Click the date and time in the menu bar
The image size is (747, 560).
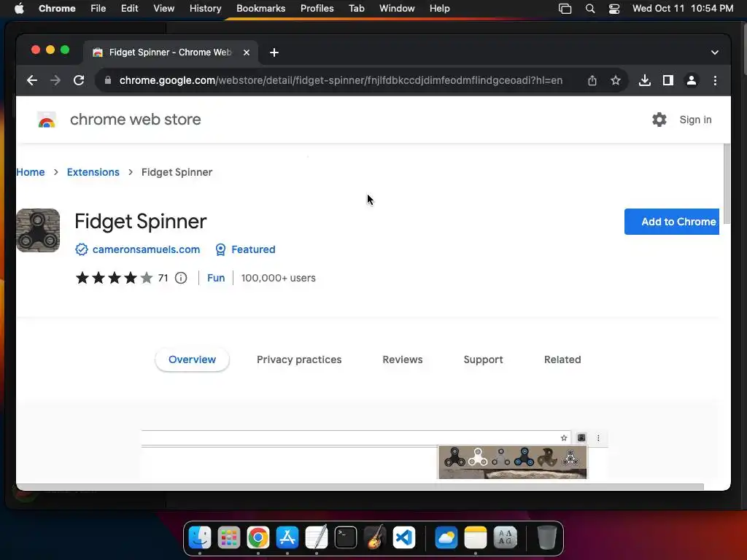coord(683,9)
